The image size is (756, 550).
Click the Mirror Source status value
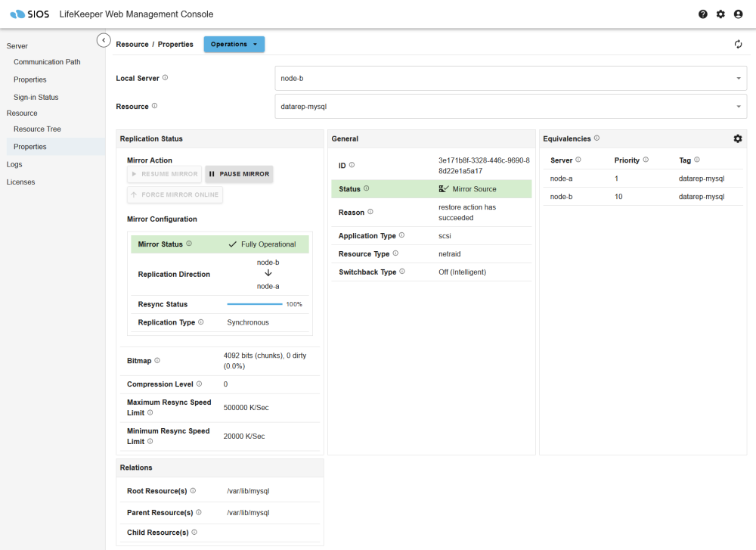[x=467, y=189]
